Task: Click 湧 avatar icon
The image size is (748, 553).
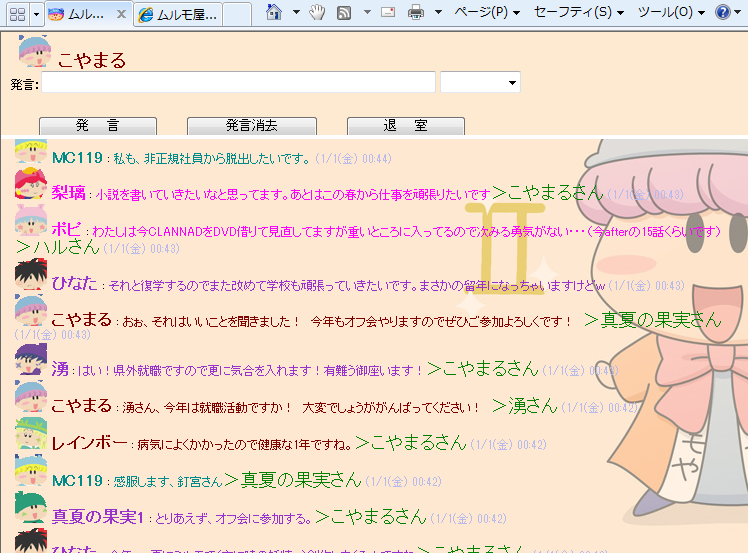Action: click(31, 360)
